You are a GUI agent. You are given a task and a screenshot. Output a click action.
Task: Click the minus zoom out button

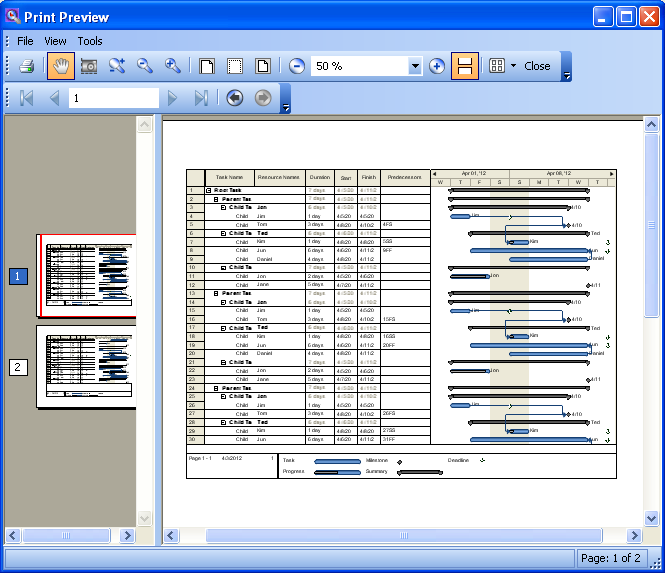(x=297, y=66)
